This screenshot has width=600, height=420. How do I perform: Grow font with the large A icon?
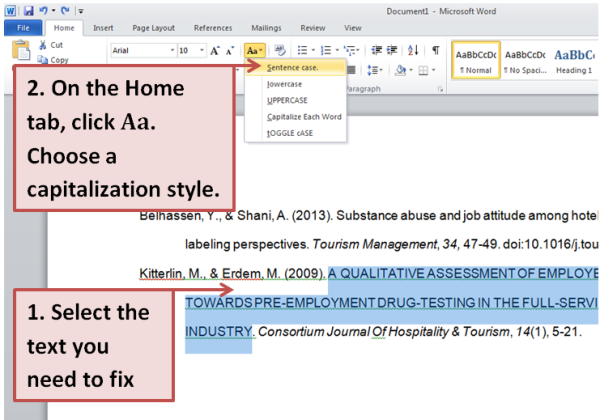[x=215, y=50]
